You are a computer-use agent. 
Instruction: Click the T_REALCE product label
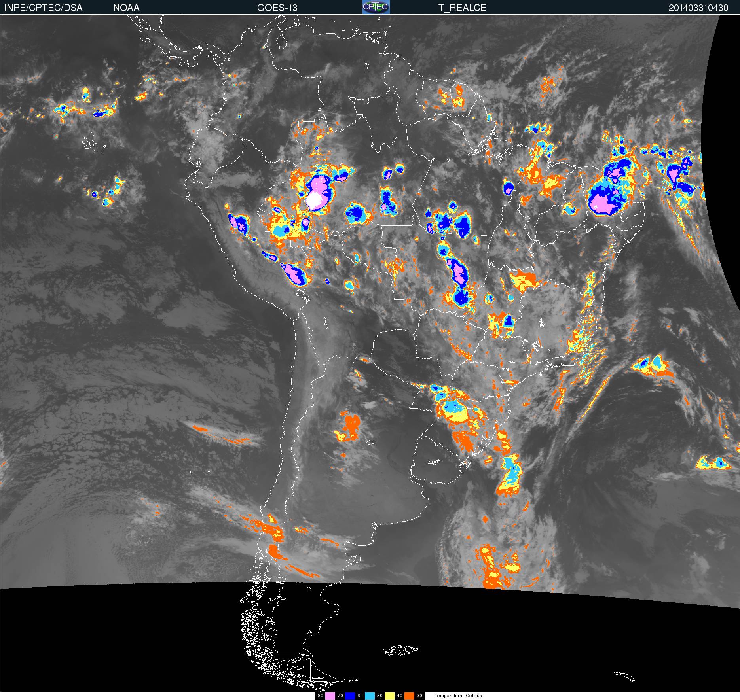462,8
